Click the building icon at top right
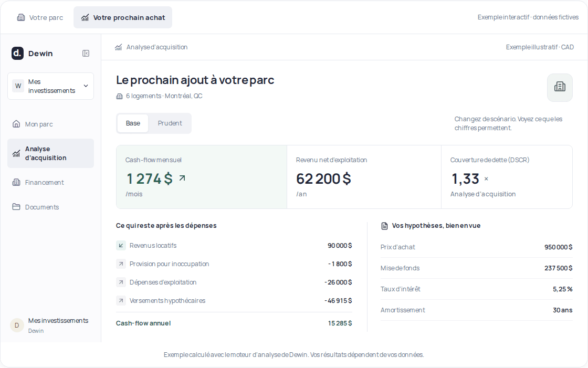The height and width of the screenshot is (368, 588). (560, 87)
